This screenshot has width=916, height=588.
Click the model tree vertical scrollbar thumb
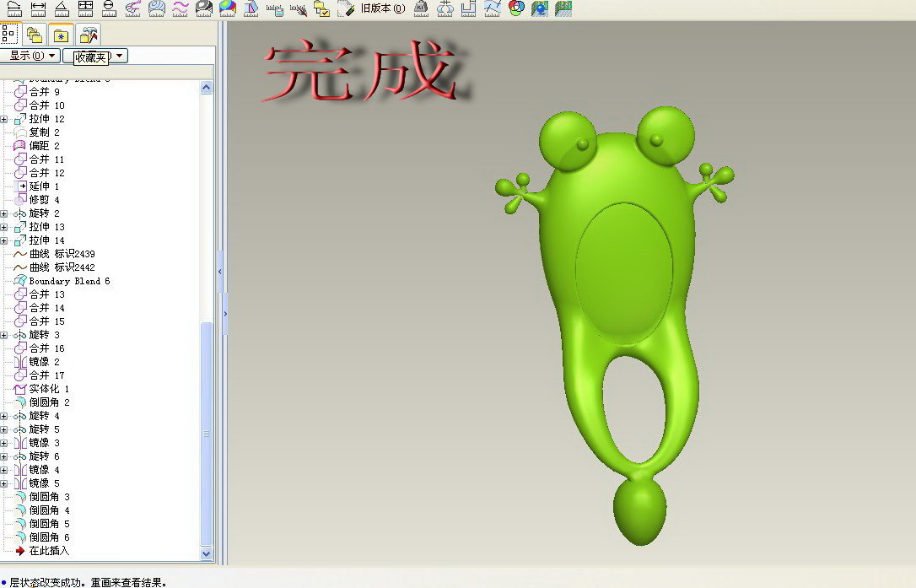(206, 434)
